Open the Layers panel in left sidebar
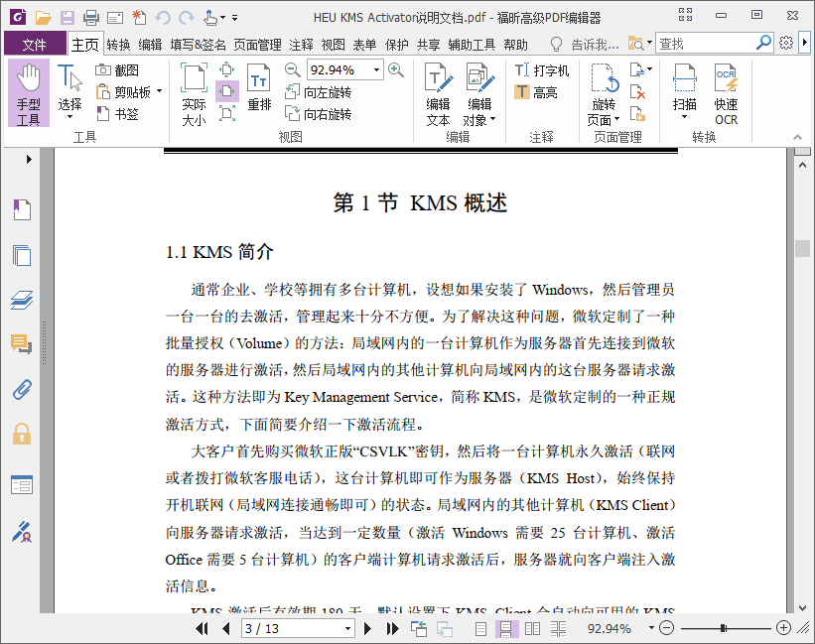 pyautogui.click(x=22, y=300)
